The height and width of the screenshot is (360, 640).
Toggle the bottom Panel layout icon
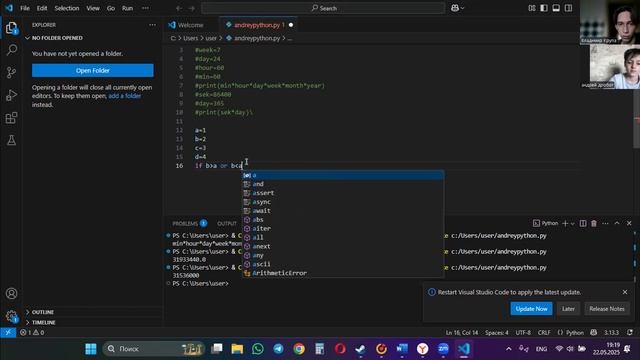click(x=556, y=8)
